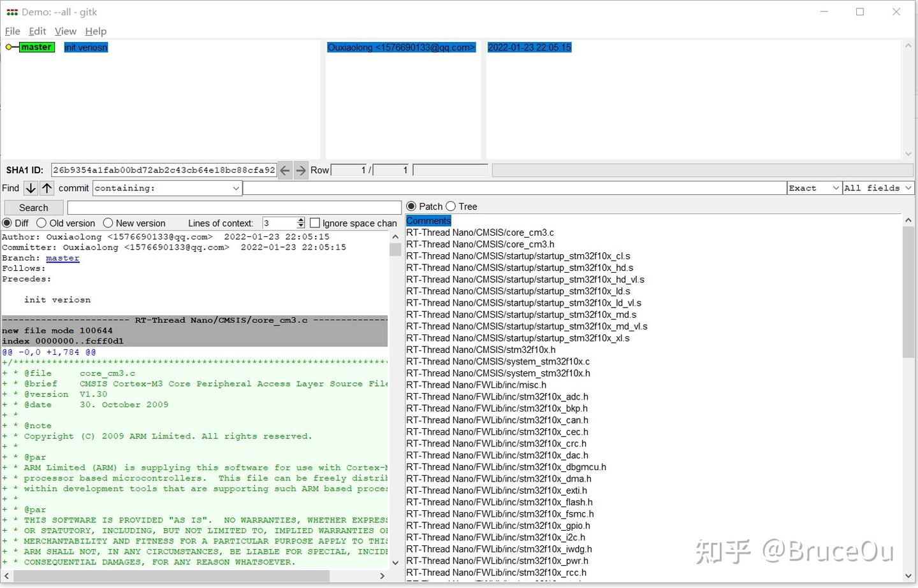Open the Edit menu
Screen dimensions: 918x588
tap(38, 31)
